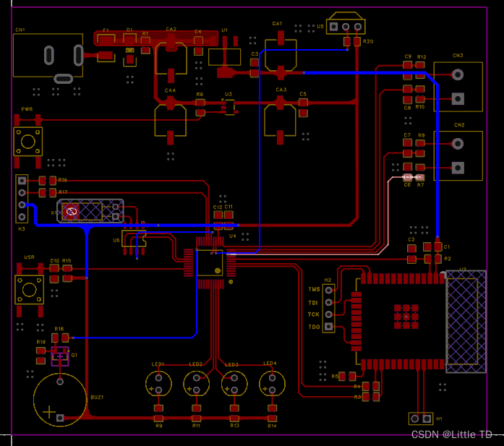This screenshot has height=446, width=504.
Task: Select the U6 IC footprint
Action: point(134,239)
